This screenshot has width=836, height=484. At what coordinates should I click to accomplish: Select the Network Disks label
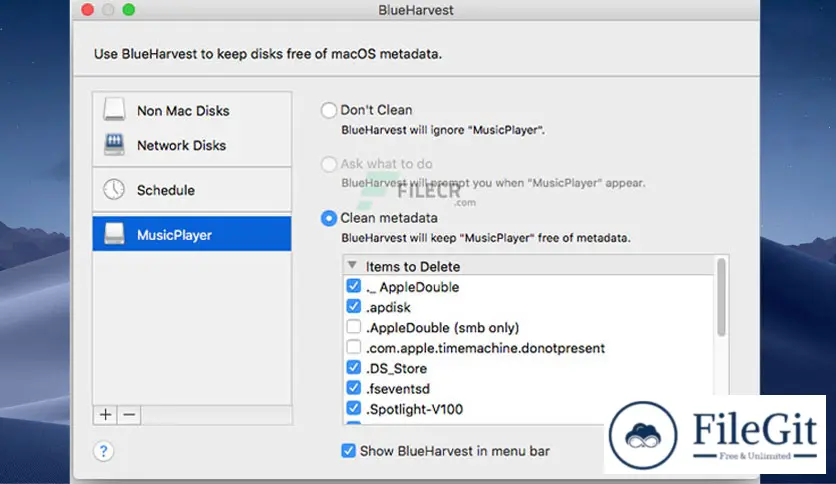click(181, 145)
